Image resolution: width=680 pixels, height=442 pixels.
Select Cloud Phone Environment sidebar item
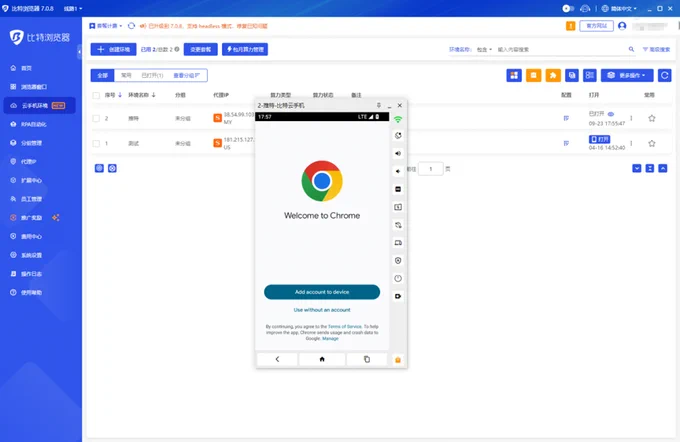39,105
